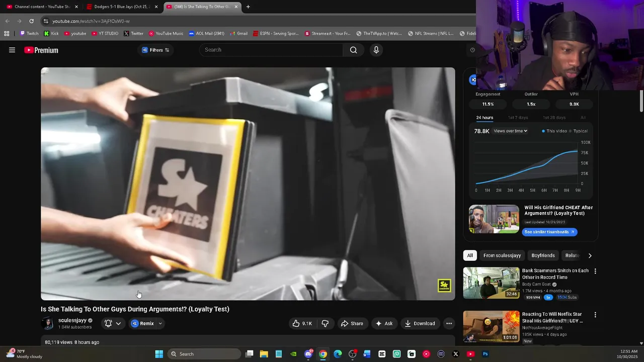
Task: Open the soulessjayy channel name link
Action: tap(72, 320)
